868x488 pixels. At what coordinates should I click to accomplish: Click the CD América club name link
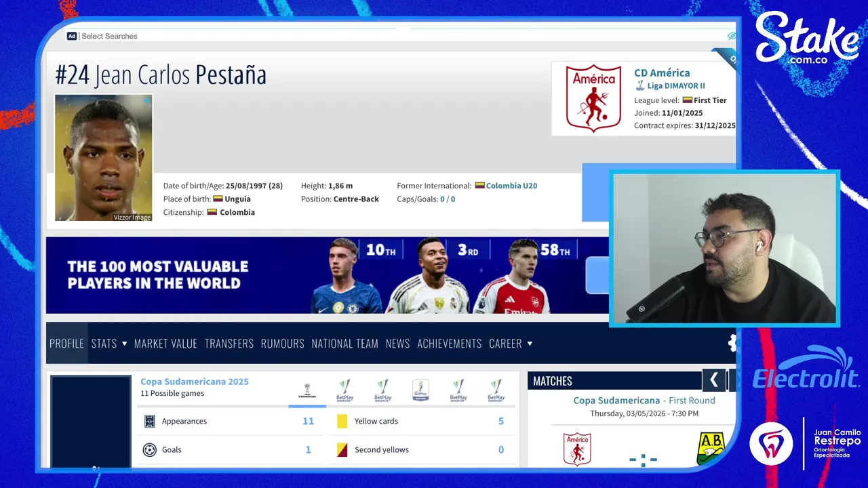tap(662, 73)
